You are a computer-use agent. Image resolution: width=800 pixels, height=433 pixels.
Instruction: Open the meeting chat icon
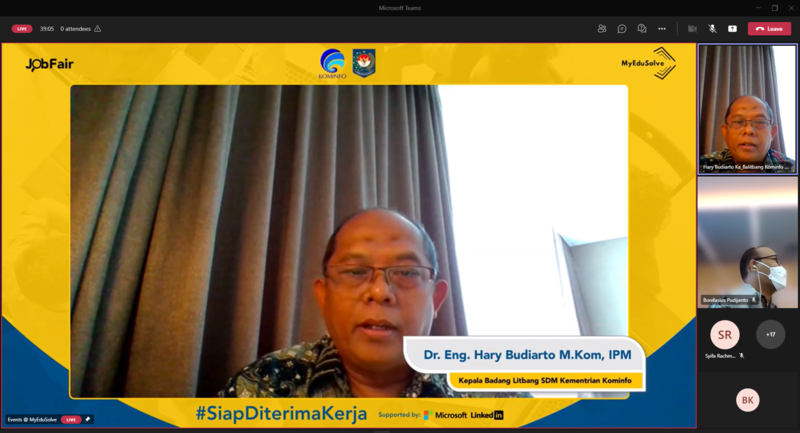(x=621, y=29)
